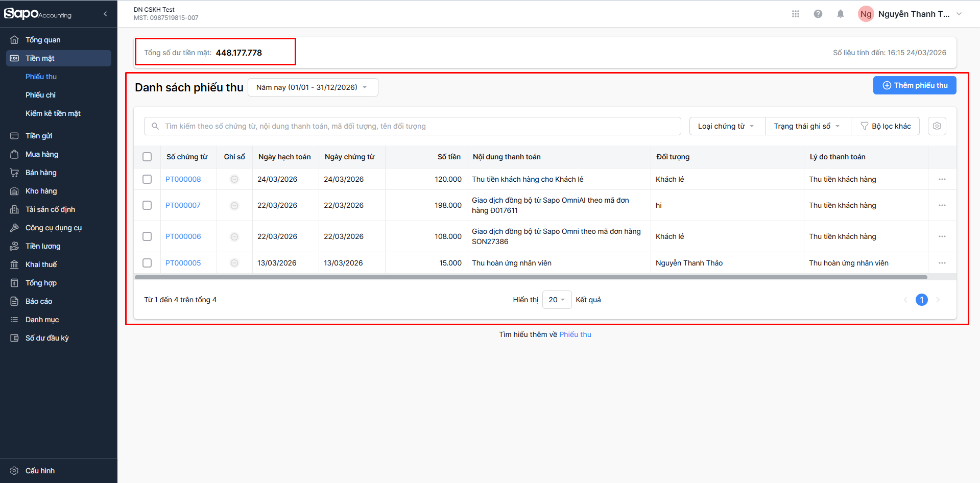
Task: Select Tiền mặt in the sidebar
Action: point(58,58)
